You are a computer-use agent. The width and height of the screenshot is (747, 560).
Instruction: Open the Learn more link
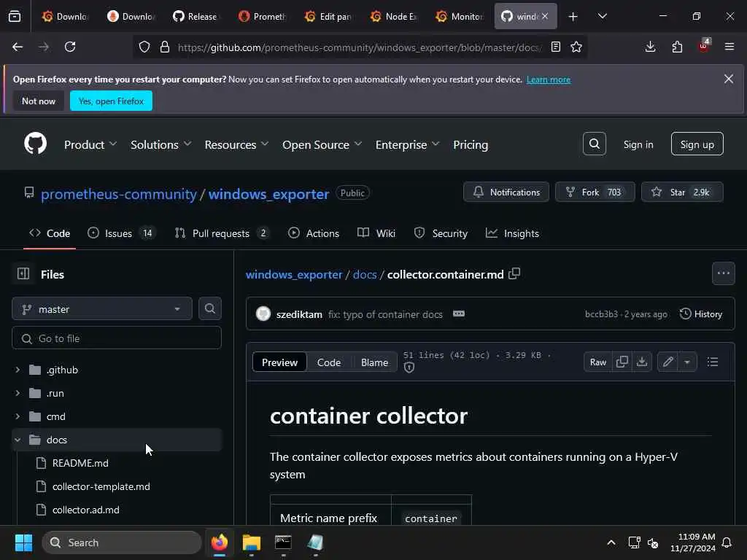click(x=549, y=79)
